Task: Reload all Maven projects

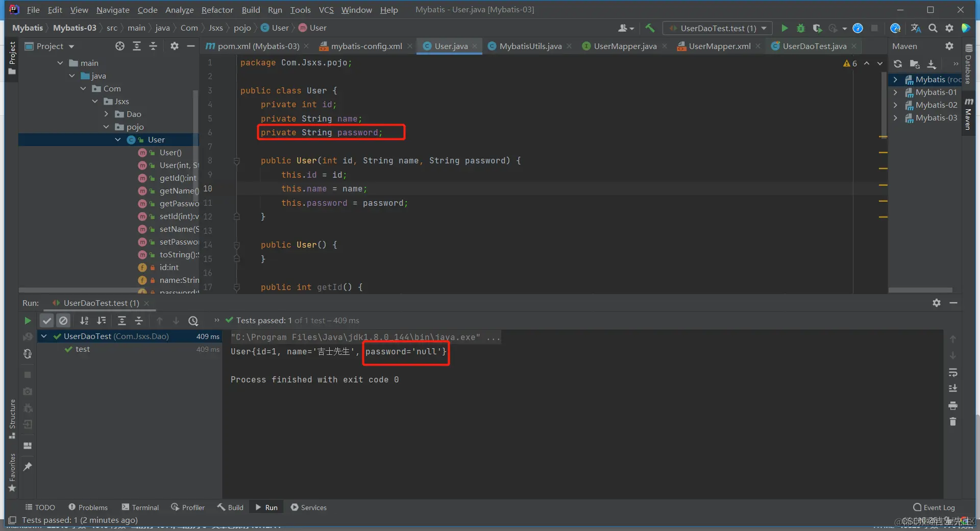Action: [x=898, y=64]
